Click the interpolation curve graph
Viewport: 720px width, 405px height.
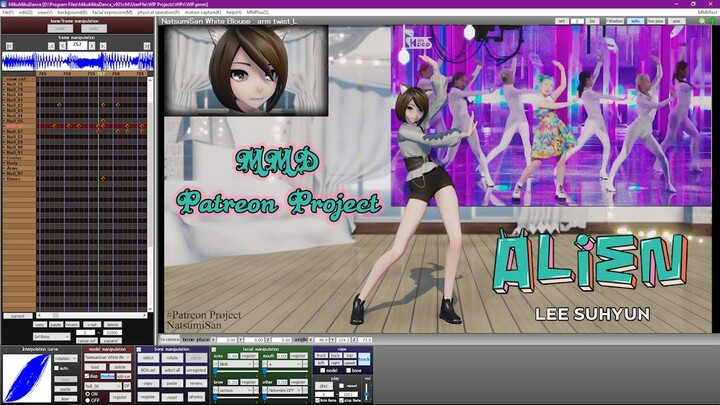coord(27,378)
